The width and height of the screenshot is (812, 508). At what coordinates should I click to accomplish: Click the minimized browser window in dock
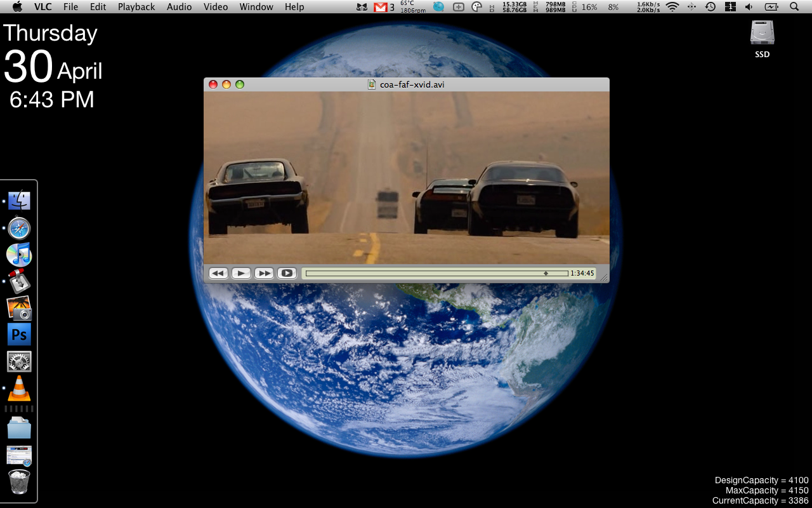coord(19,455)
